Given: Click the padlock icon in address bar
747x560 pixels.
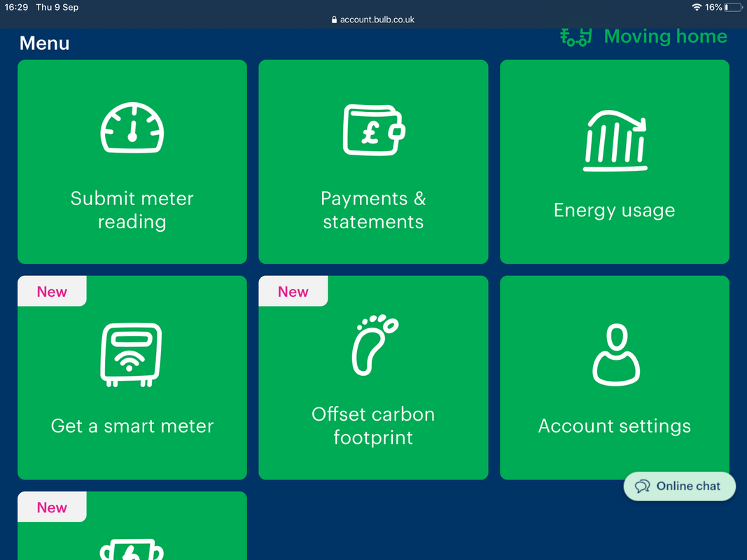Looking at the screenshot, I should point(334,20).
